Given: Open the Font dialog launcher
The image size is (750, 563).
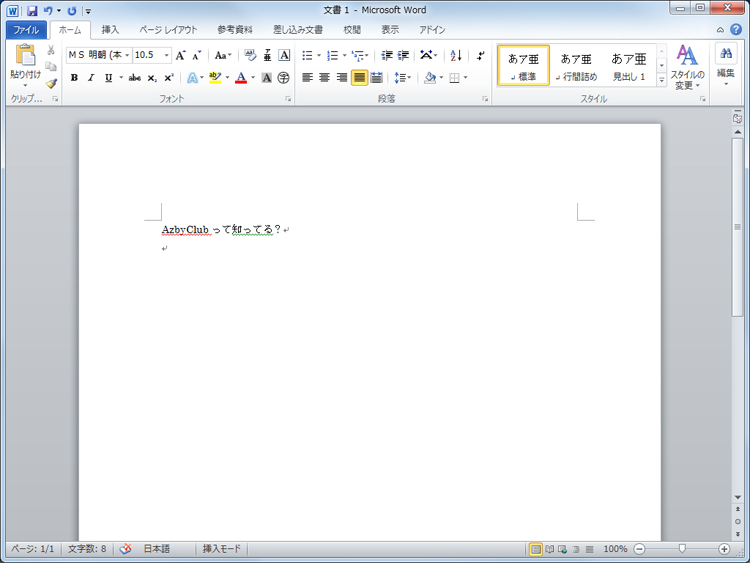Looking at the screenshot, I should (288, 99).
